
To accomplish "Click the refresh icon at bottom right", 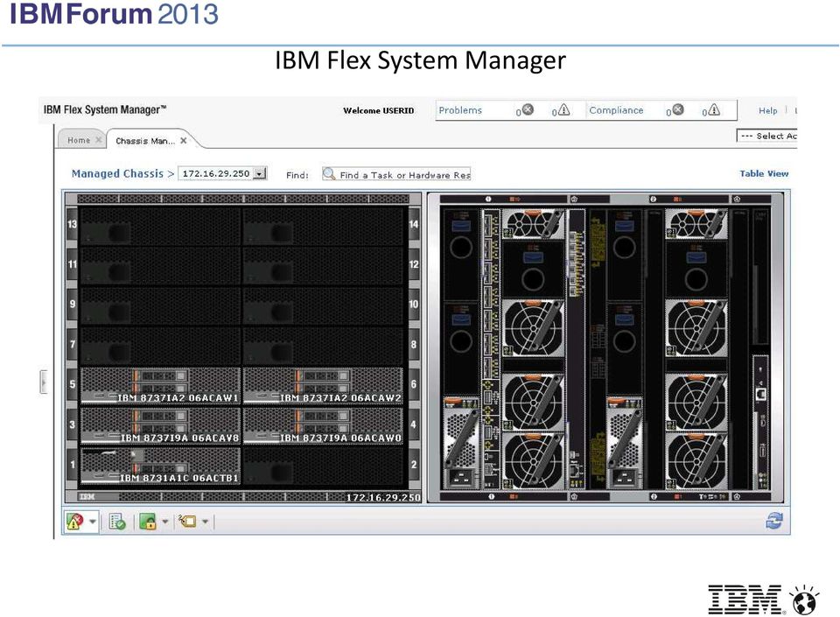I will click(774, 521).
